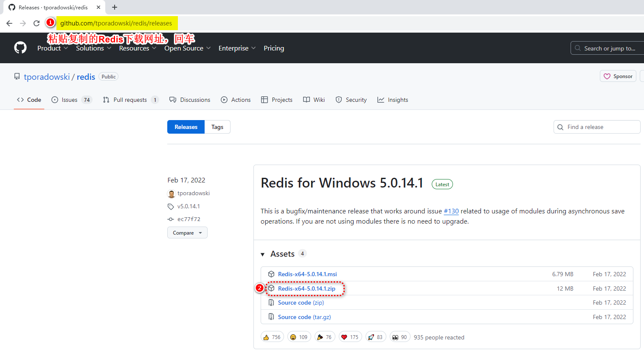Download Redis-x64-5.0.14.1.msi

307,274
